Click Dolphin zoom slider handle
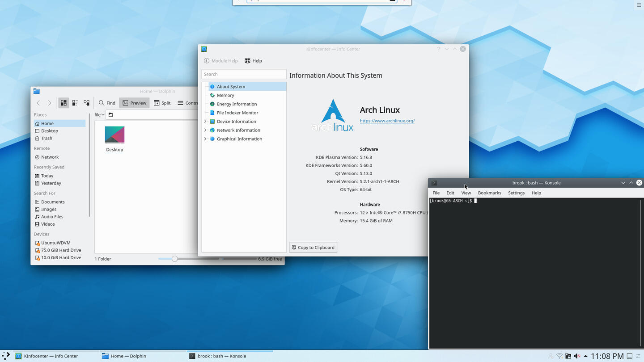 (x=175, y=259)
